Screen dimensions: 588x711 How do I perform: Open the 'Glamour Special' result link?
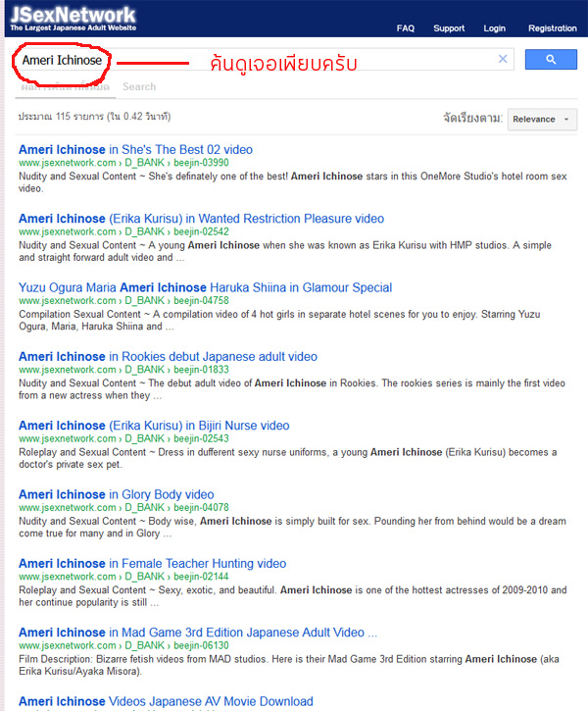[205, 287]
